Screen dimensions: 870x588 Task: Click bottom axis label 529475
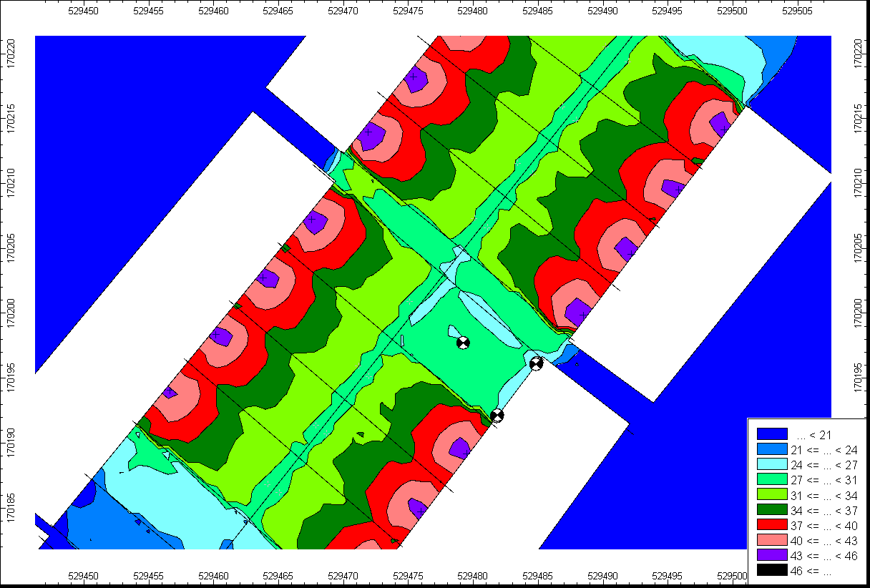point(409,575)
